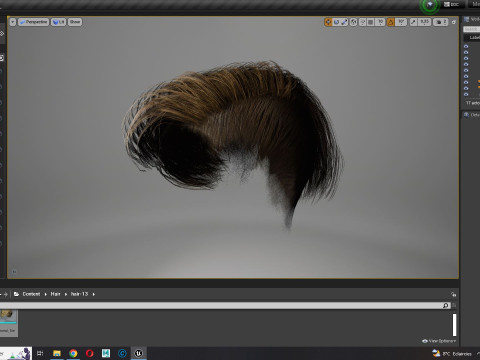This screenshot has height=360, width=480.
Task: Toggle rotation snapping orange angle icon
Action: point(391,22)
